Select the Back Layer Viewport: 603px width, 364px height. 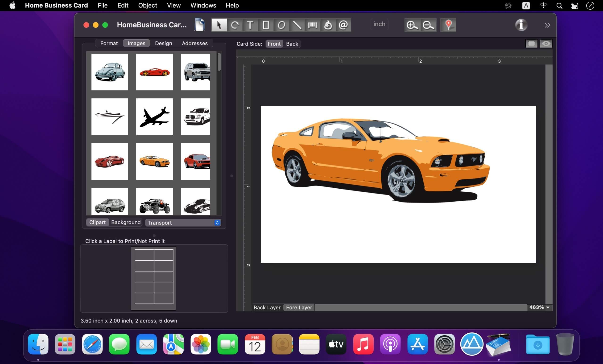[x=267, y=307]
